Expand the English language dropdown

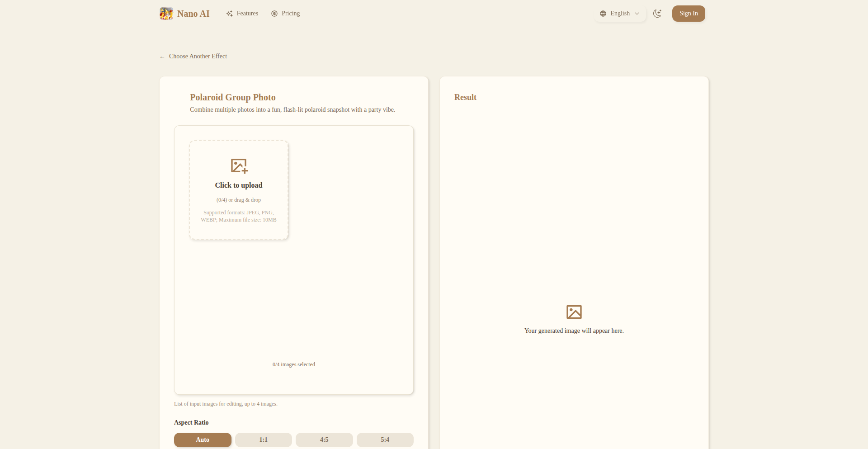point(620,14)
